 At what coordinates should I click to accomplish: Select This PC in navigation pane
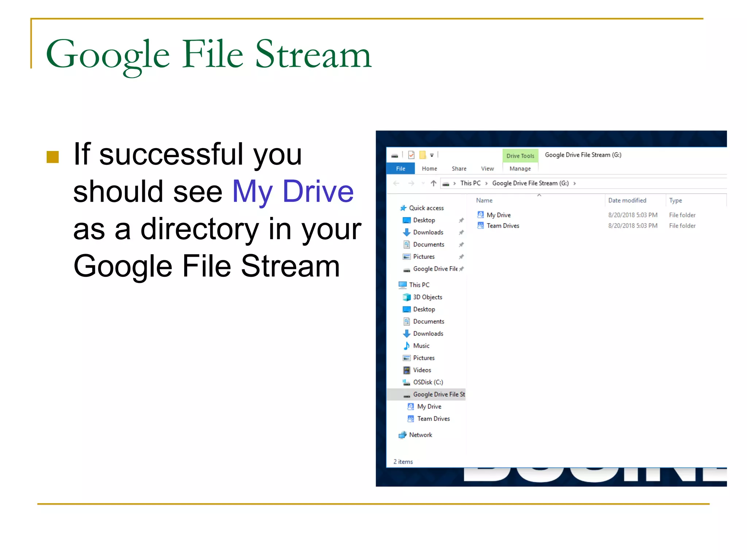tap(419, 285)
